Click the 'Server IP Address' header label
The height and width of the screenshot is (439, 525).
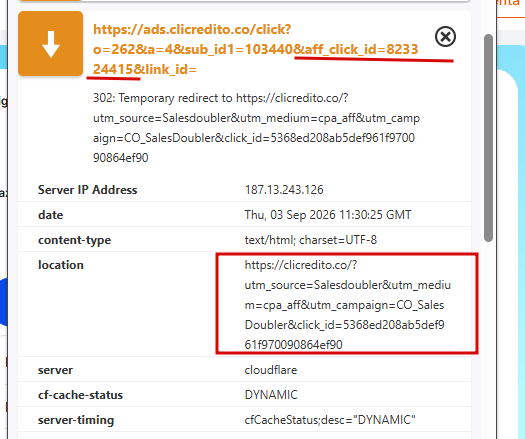[87, 190]
